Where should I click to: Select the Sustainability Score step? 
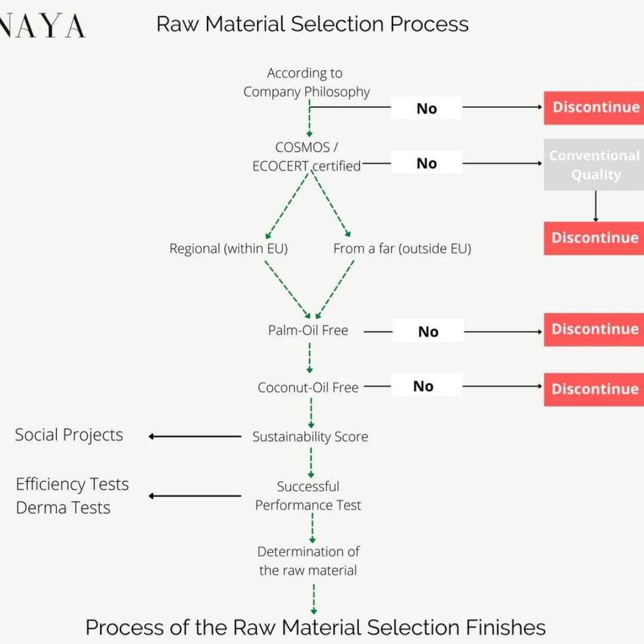[310, 436]
